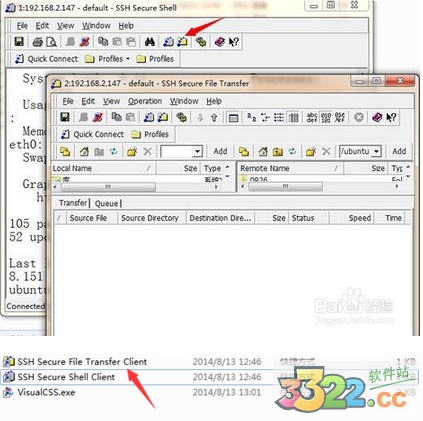Open File menu in File Transfer window
Image resolution: width=423 pixels, height=421 pixels.
pyautogui.click(x=68, y=101)
